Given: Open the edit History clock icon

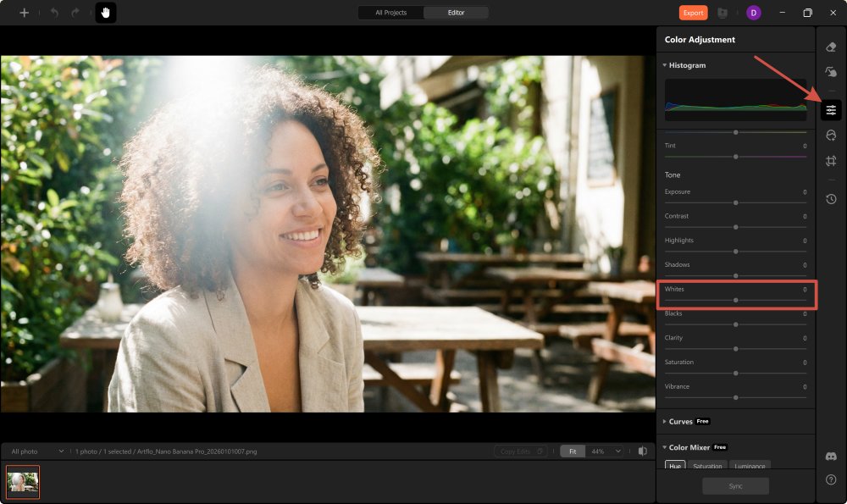Looking at the screenshot, I should point(831,199).
